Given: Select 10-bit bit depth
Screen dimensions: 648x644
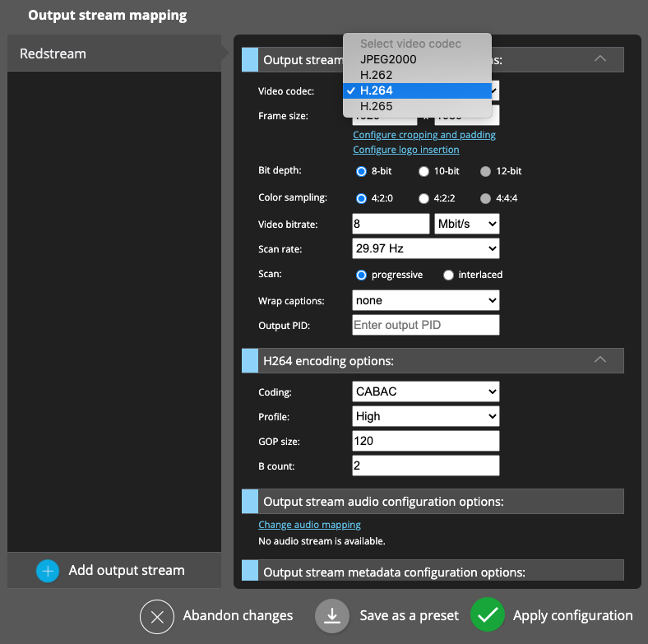Looking at the screenshot, I should point(424,172).
